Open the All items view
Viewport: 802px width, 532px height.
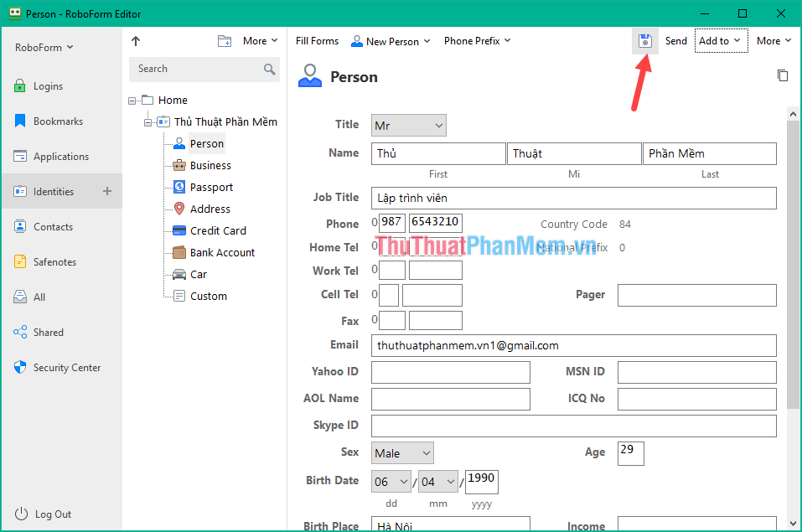pyautogui.click(x=37, y=297)
